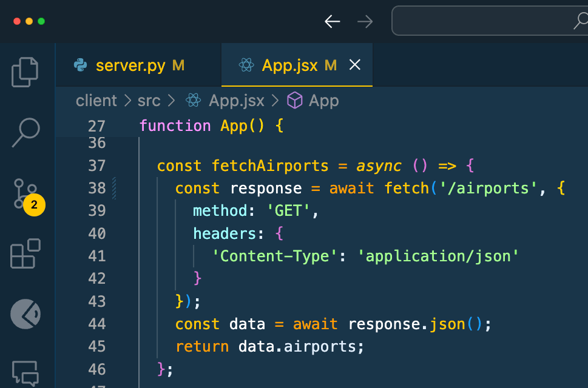
Task: Jump to sticky header function App()
Action: (x=211, y=125)
